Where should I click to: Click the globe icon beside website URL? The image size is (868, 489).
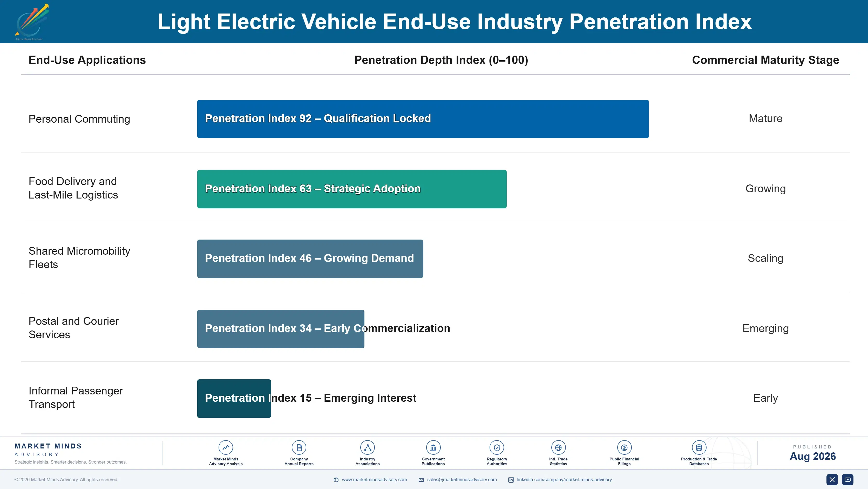click(x=336, y=480)
